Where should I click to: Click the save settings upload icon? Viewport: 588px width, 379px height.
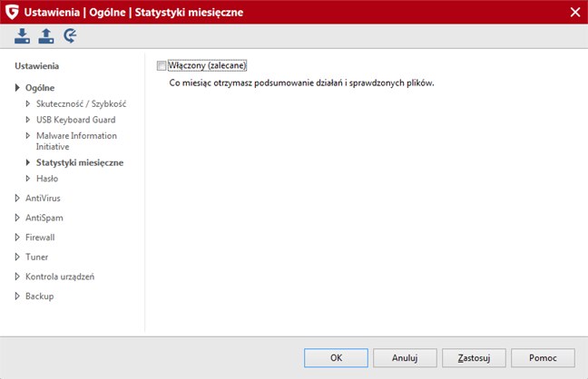46,36
